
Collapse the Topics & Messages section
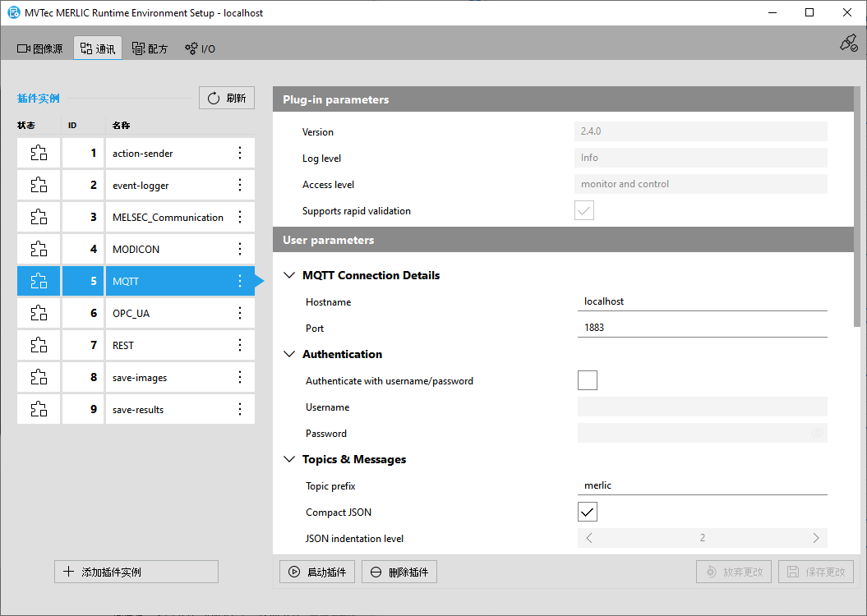point(289,460)
